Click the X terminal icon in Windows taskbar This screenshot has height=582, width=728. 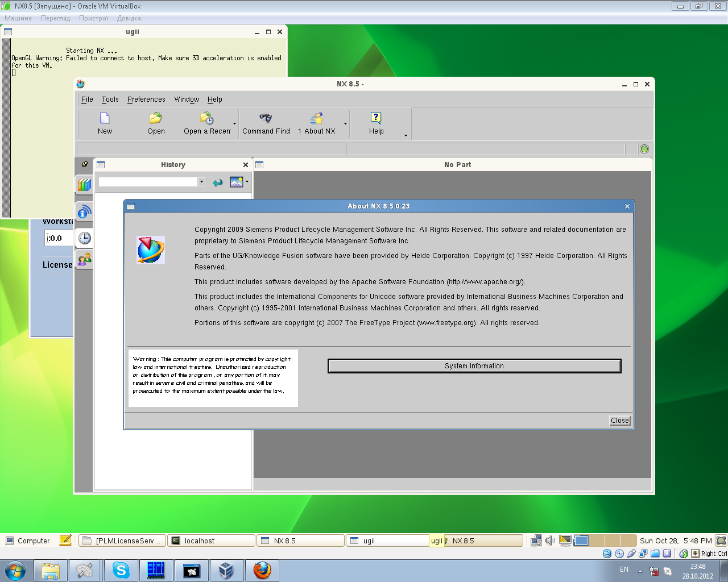pyautogui.click(x=192, y=570)
